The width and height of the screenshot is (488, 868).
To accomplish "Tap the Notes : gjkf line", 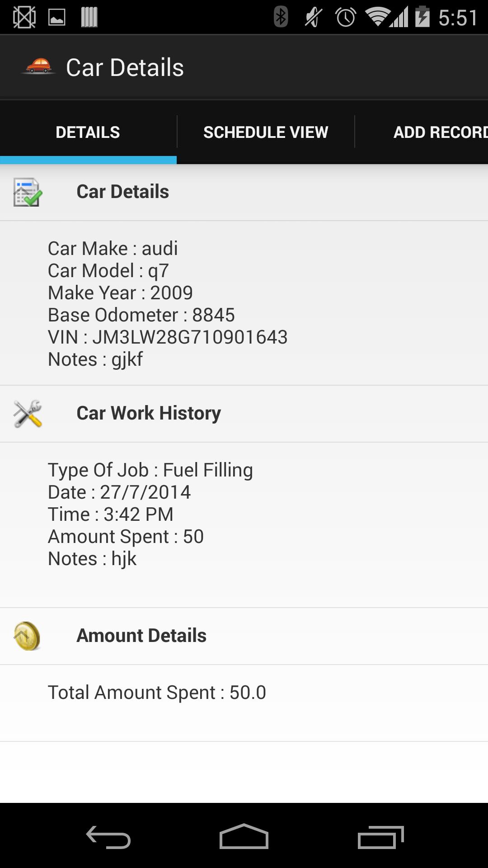I will pyautogui.click(x=95, y=359).
